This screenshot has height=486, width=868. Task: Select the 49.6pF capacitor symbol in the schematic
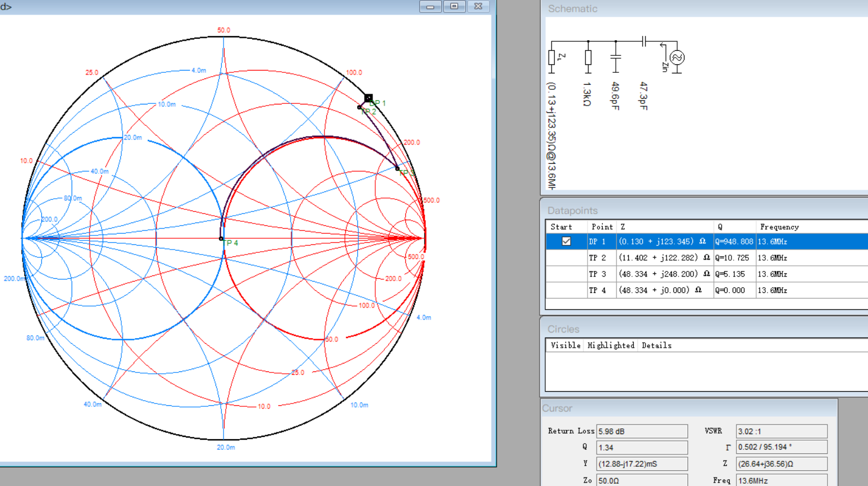coord(615,58)
